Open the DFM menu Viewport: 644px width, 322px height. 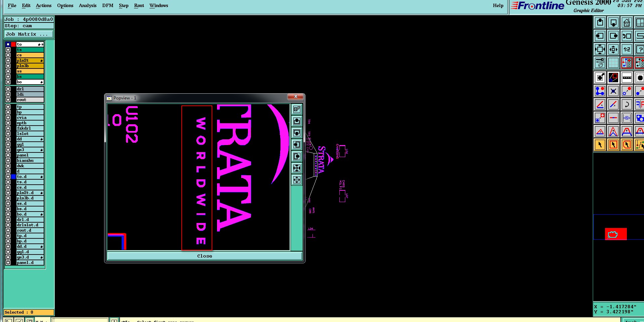(108, 5)
